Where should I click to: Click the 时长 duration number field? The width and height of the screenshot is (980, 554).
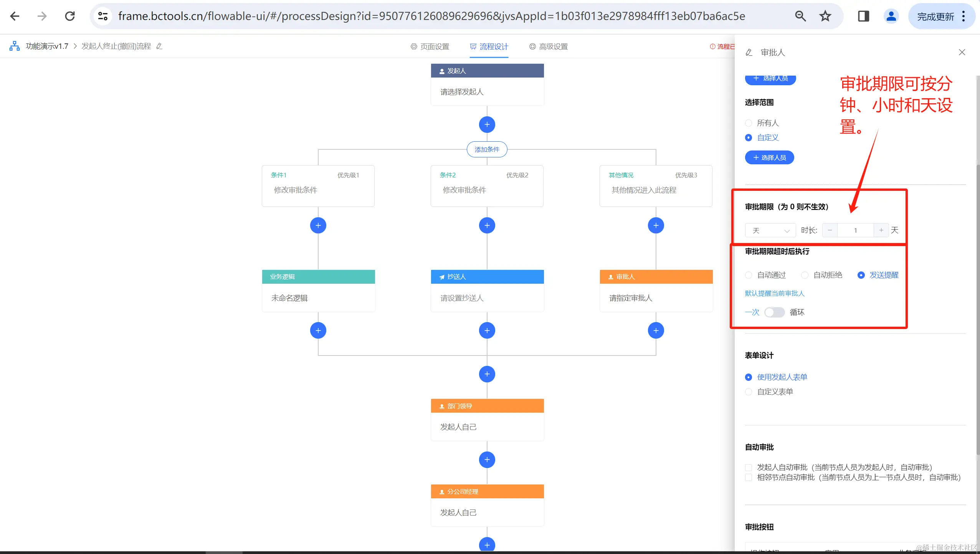click(x=855, y=230)
